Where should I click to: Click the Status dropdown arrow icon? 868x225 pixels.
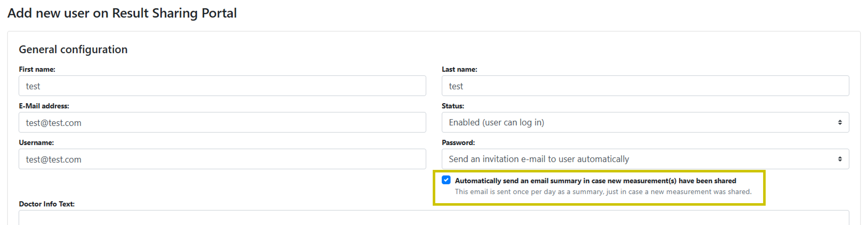[840, 122]
